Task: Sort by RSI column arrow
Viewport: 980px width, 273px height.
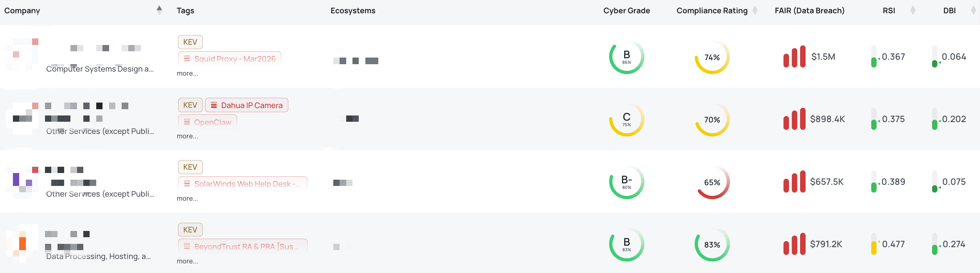Action: [x=913, y=10]
